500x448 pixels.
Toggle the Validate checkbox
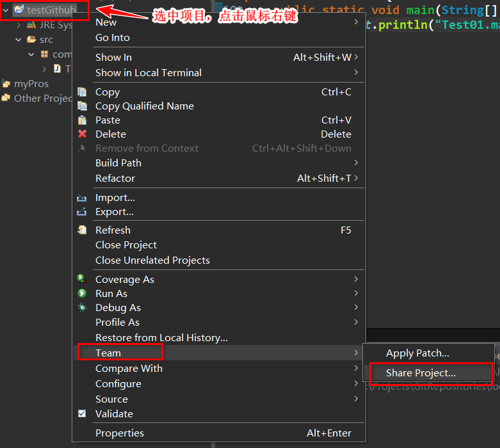(82, 413)
